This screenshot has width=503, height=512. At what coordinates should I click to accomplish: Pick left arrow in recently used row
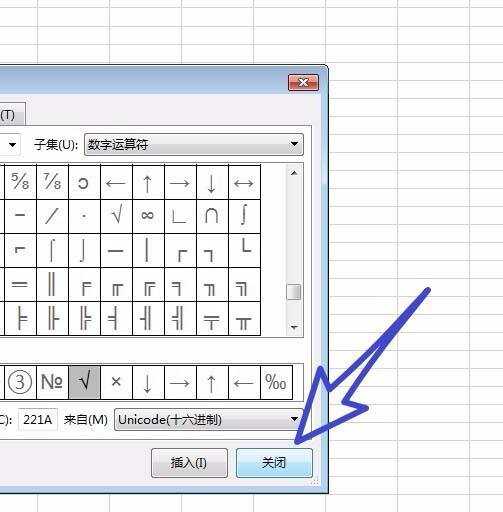click(245, 382)
